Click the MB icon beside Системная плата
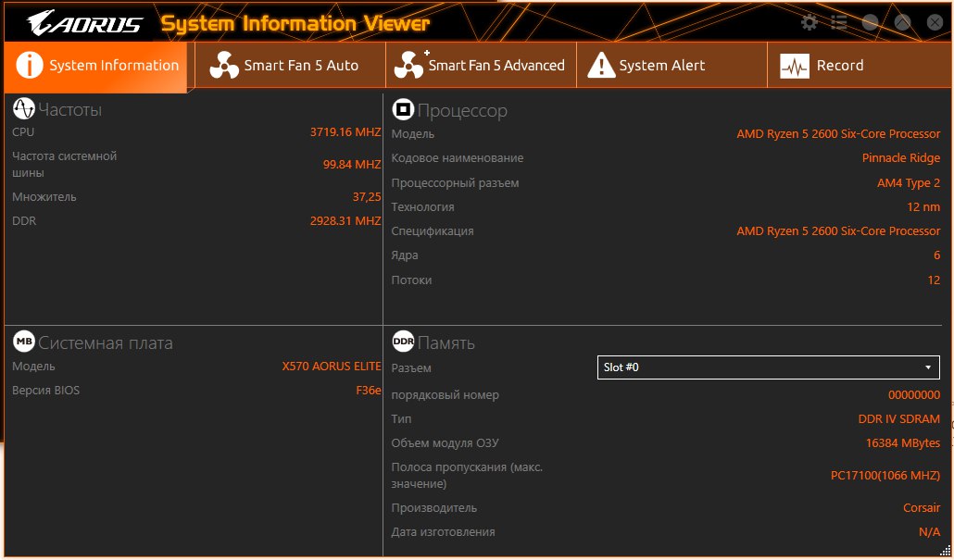Viewport: 954px width, 560px height. pos(24,342)
